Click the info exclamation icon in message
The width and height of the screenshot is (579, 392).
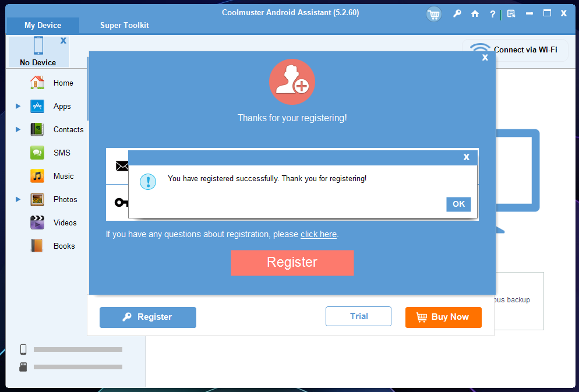[148, 182]
